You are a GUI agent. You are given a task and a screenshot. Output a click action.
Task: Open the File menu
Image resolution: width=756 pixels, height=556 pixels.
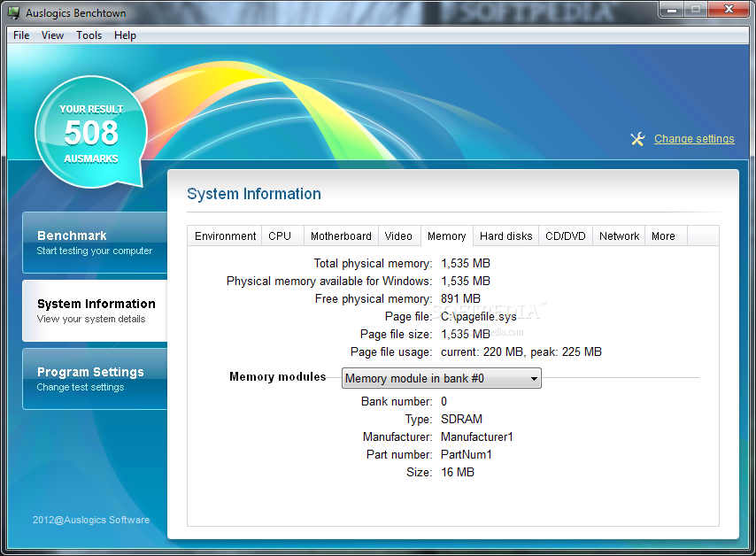point(21,35)
